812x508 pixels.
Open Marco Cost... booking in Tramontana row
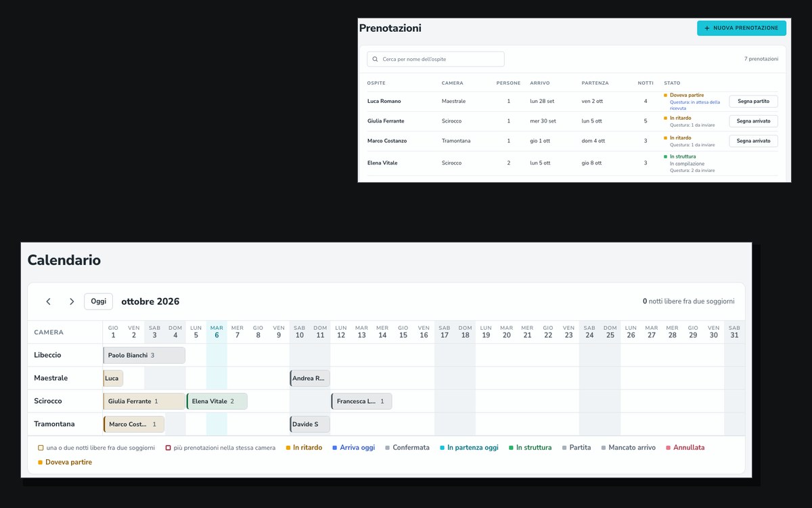point(134,424)
